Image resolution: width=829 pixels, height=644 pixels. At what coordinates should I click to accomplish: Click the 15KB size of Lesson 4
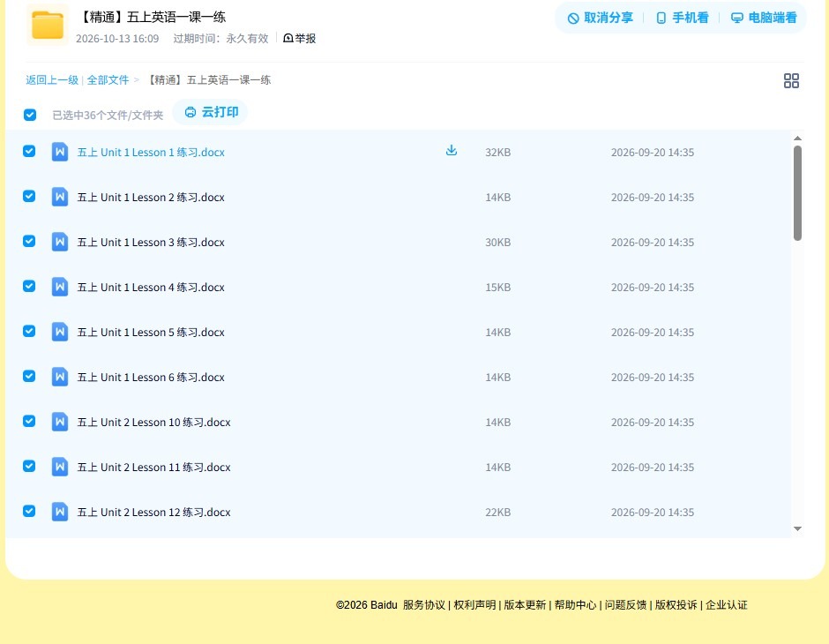498,287
